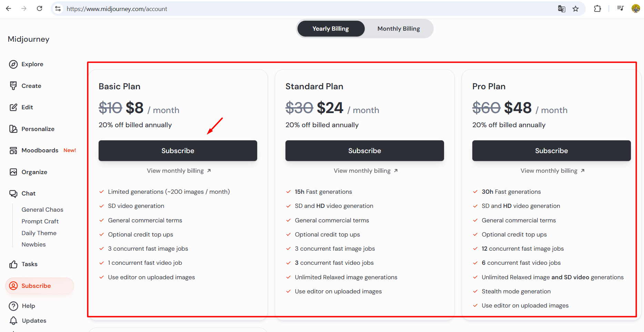Subscribe to the Pro Plan

click(551, 151)
